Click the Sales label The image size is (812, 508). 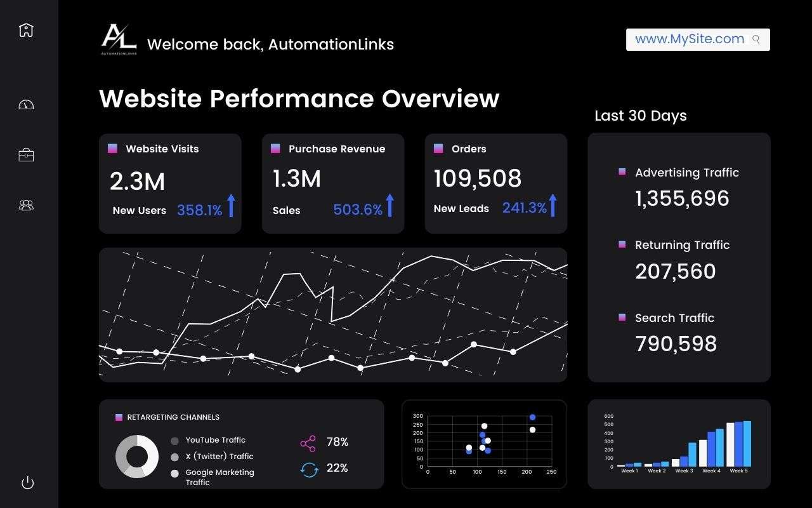coord(287,210)
